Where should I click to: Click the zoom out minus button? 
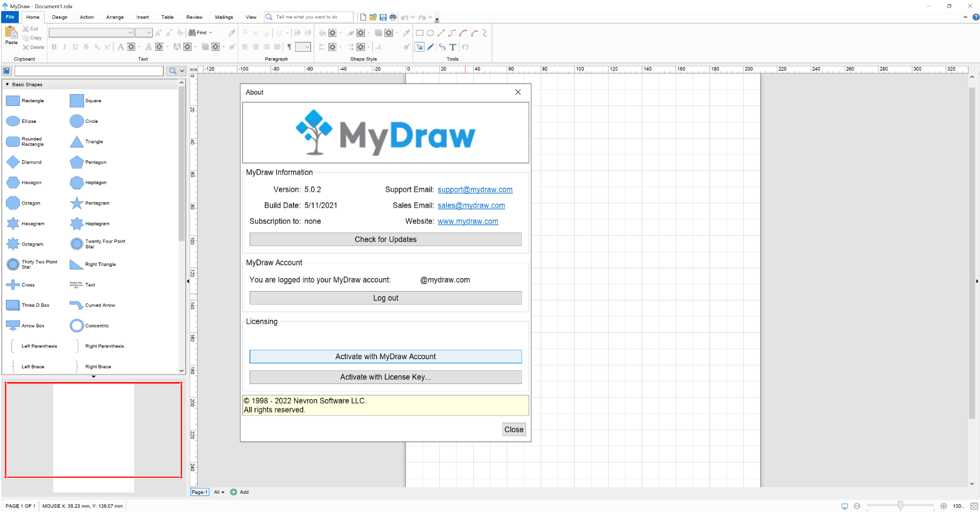click(x=857, y=506)
